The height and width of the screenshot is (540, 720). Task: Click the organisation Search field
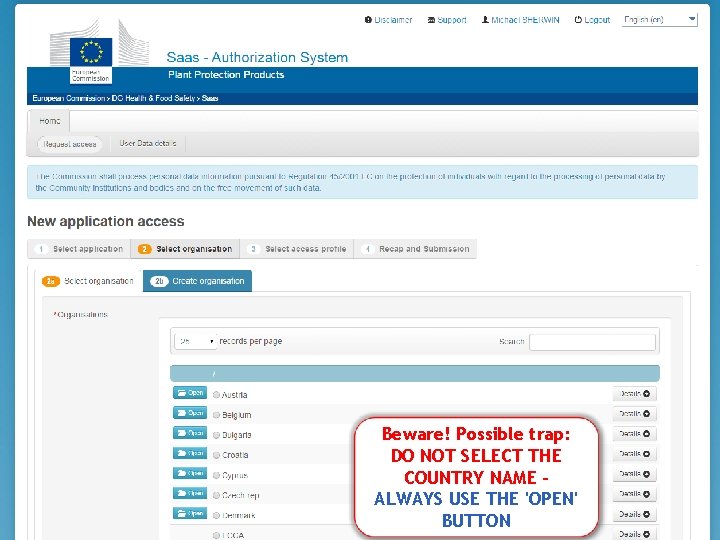tap(592, 342)
